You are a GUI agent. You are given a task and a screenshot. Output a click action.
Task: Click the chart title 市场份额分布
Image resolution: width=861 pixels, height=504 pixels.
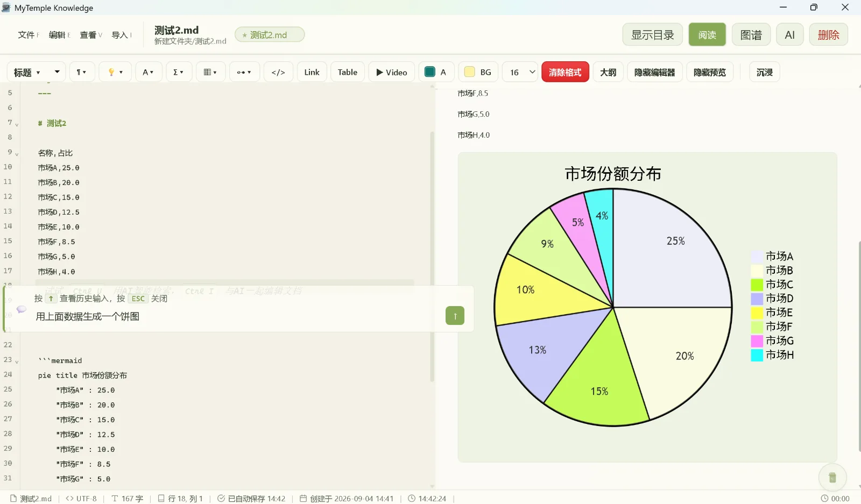[x=613, y=174]
